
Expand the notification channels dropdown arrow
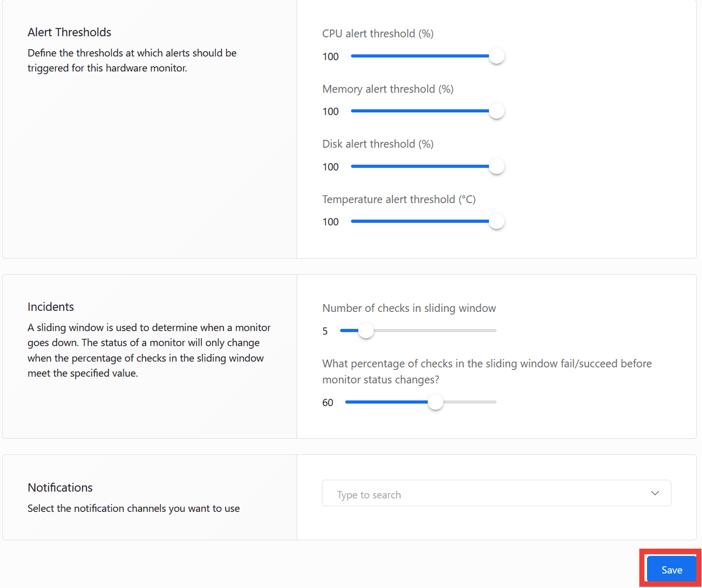click(x=655, y=493)
